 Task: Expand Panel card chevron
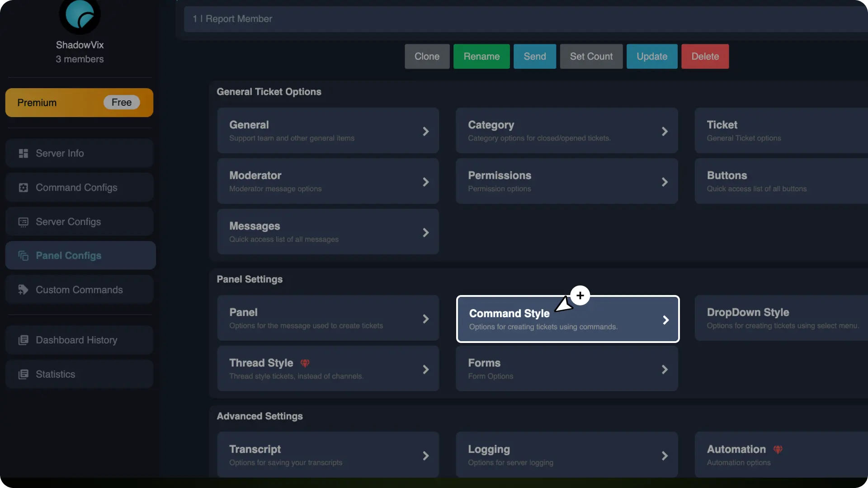pos(425,319)
